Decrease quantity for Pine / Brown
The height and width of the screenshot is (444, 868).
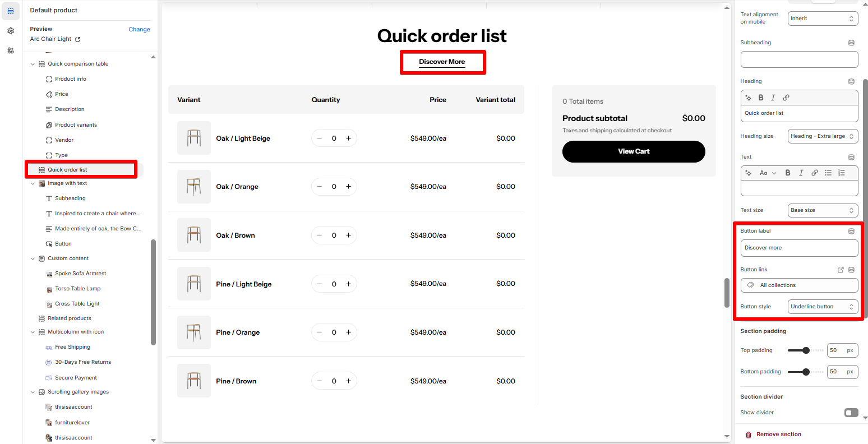click(x=320, y=381)
